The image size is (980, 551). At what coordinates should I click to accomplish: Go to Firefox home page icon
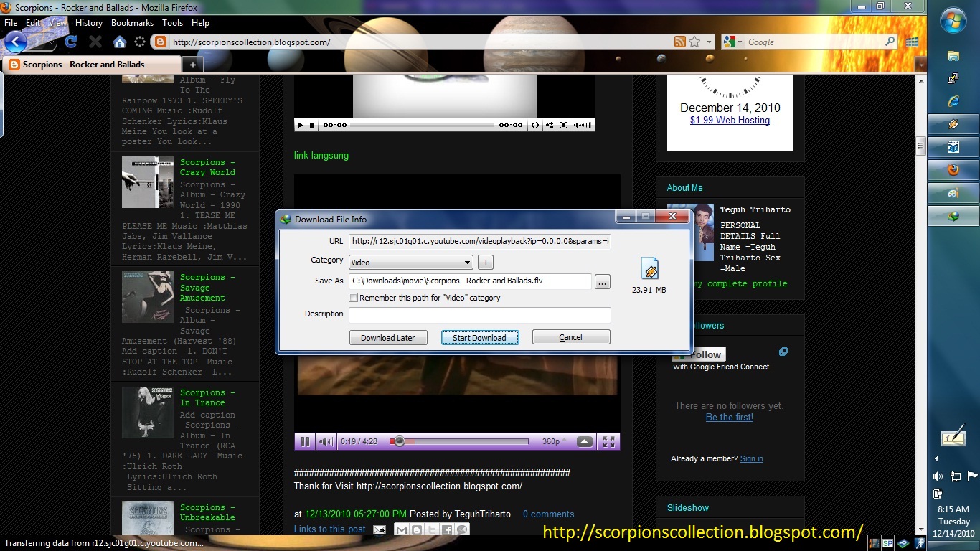tap(119, 42)
